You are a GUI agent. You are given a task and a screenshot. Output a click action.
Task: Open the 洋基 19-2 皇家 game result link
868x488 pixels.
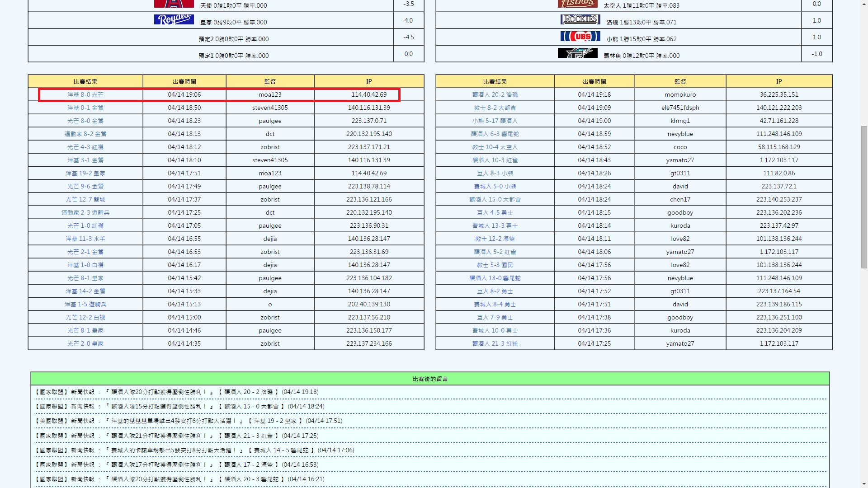85,174
